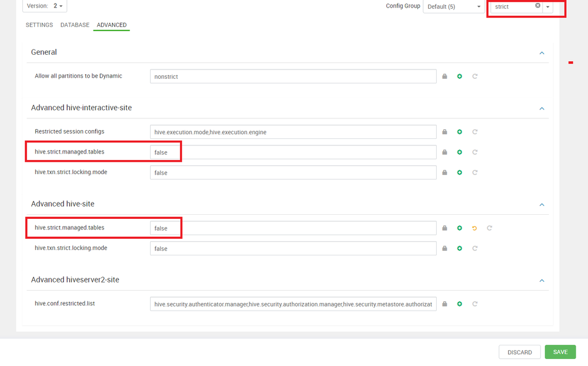Click green override icon for hive.txn.strict.locking.mode in hive-site

click(459, 248)
